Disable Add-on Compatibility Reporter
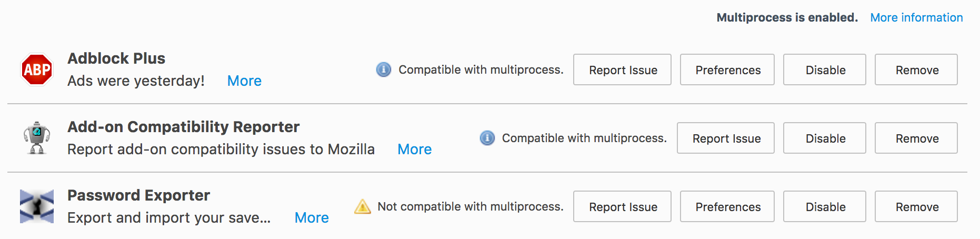Image resolution: width=980 pixels, height=239 pixels. (825, 138)
